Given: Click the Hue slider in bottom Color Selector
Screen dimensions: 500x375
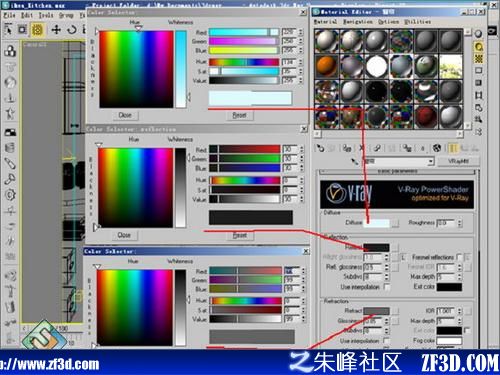Looking at the screenshot, I should 245,301.
